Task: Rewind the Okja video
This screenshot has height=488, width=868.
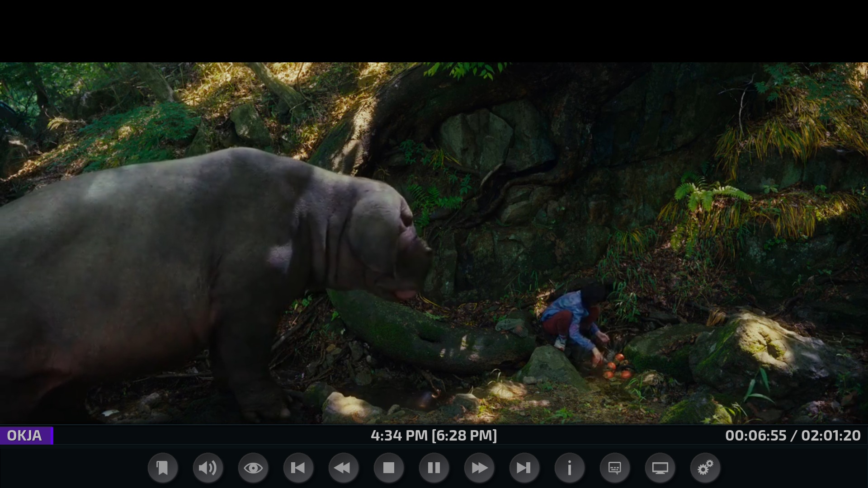Action: coord(343,468)
